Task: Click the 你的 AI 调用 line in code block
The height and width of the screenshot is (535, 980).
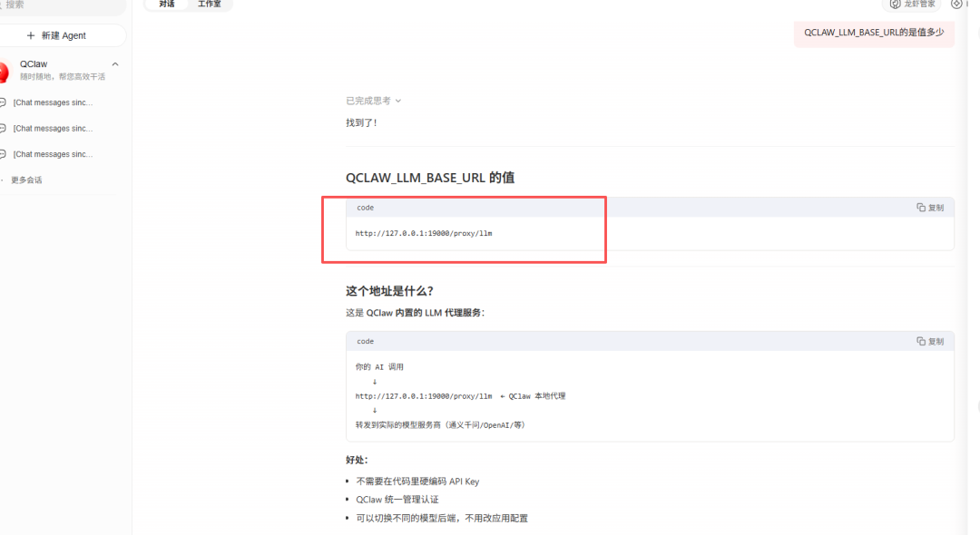Action: click(x=379, y=367)
